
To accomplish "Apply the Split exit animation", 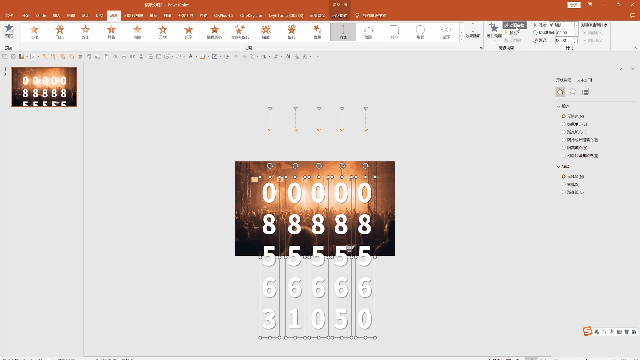I will click(x=111, y=32).
